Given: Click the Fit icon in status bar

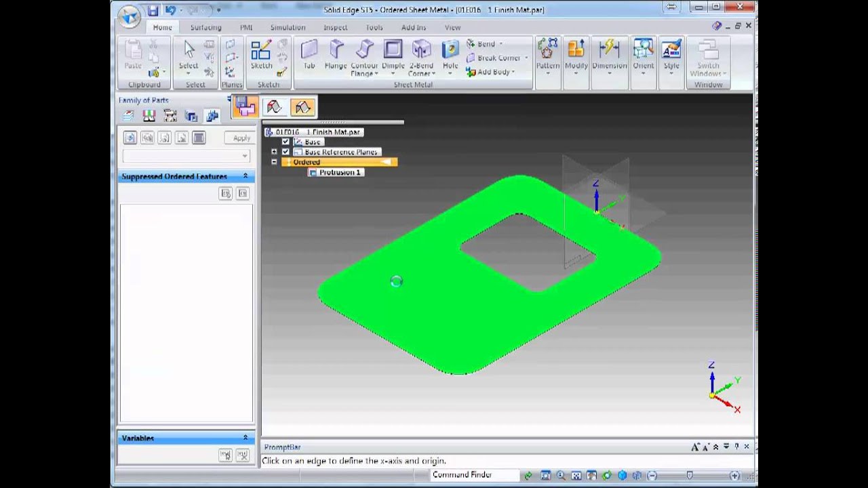Looking at the screenshot, I should (x=576, y=475).
